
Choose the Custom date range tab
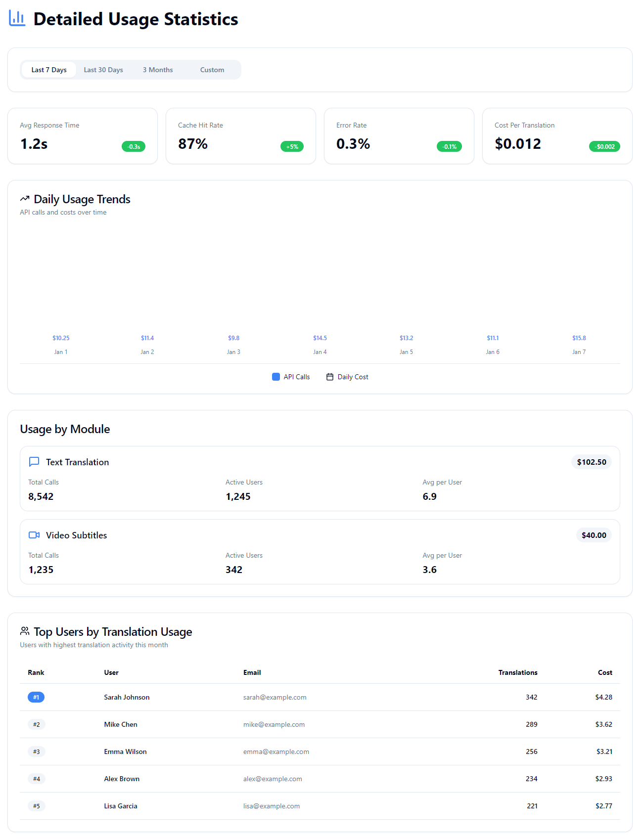[x=212, y=70]
